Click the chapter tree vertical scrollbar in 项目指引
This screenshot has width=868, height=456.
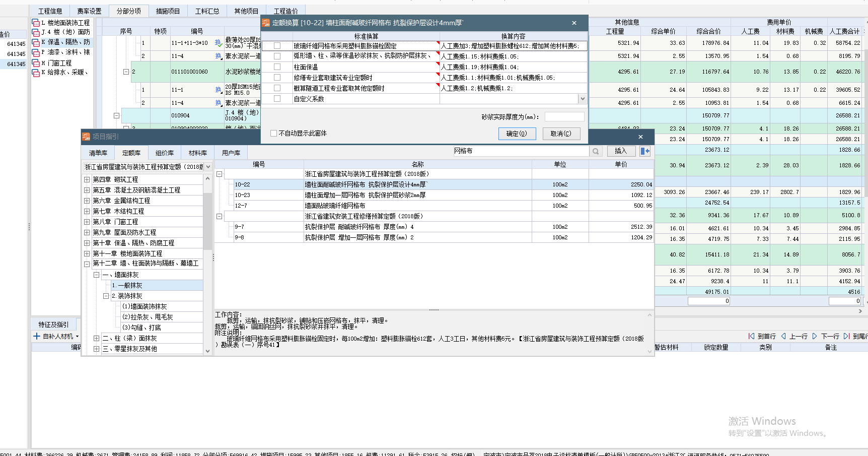(207, 221)
